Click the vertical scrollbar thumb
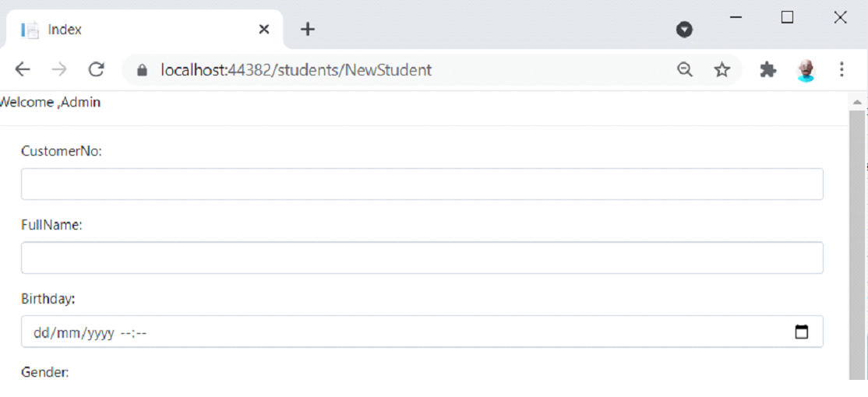This screenshot has width=868, height=397. [857, 245]
